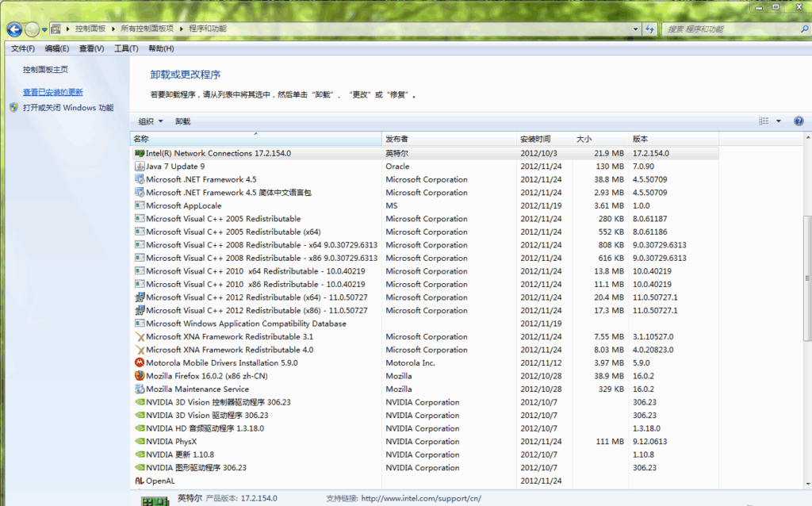The image size is (812, 506).
Task: Open the 帮助(H) menu
Action: pos(161,48)
